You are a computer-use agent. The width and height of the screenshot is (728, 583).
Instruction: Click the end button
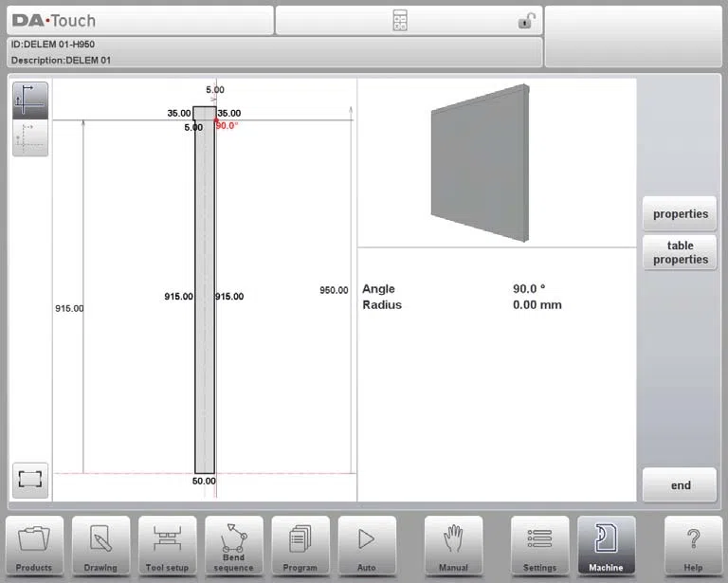click(x=680, y=485)
